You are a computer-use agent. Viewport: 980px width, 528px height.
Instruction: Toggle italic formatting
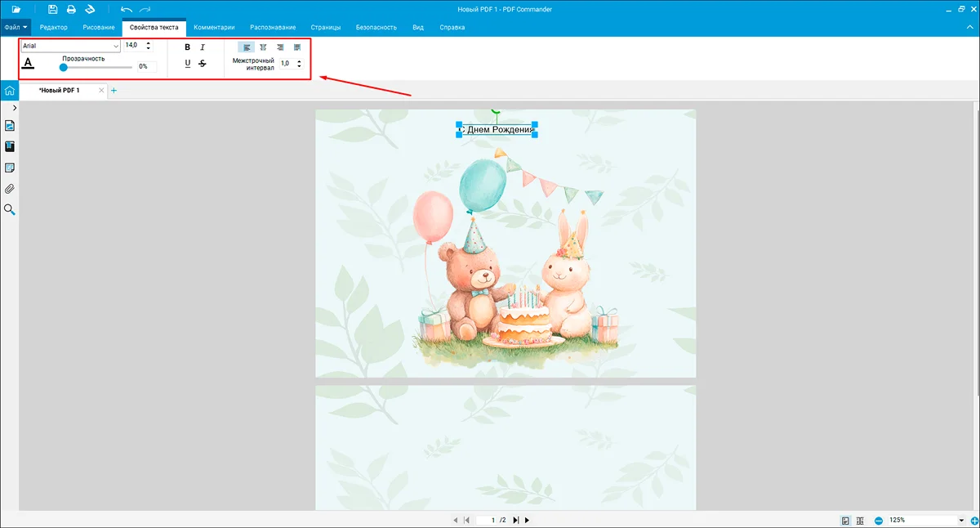pyautogui.click(x=203, y=47)
